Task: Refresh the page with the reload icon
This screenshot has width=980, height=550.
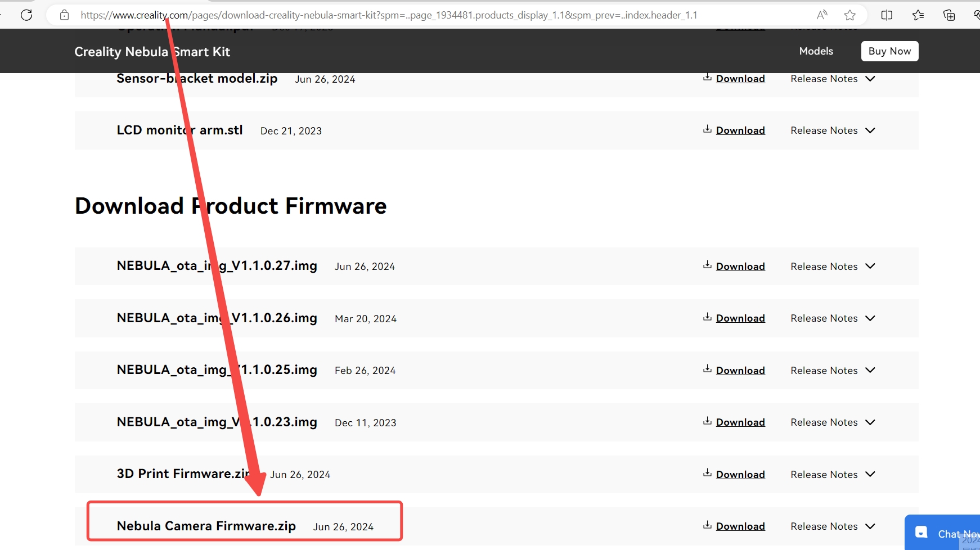Action: point(26,15)
